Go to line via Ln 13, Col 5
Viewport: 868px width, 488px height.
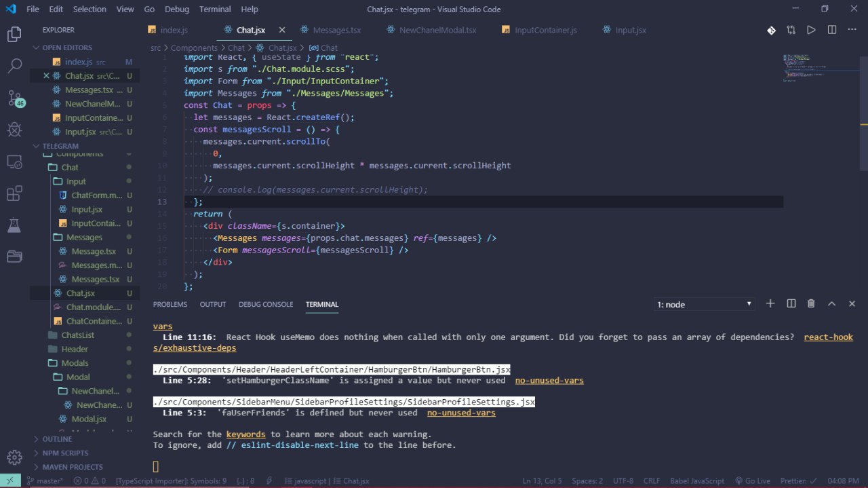542,481
